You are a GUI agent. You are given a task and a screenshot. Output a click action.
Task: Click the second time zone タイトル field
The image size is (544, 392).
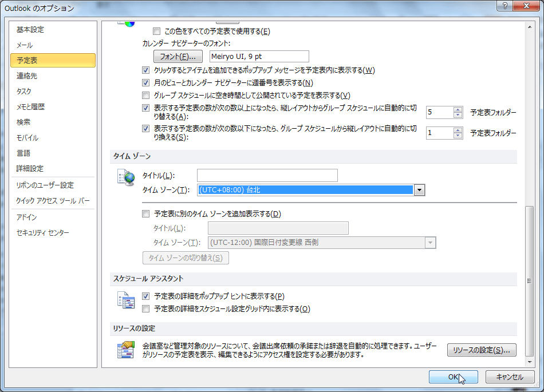[x=278, y=228]
